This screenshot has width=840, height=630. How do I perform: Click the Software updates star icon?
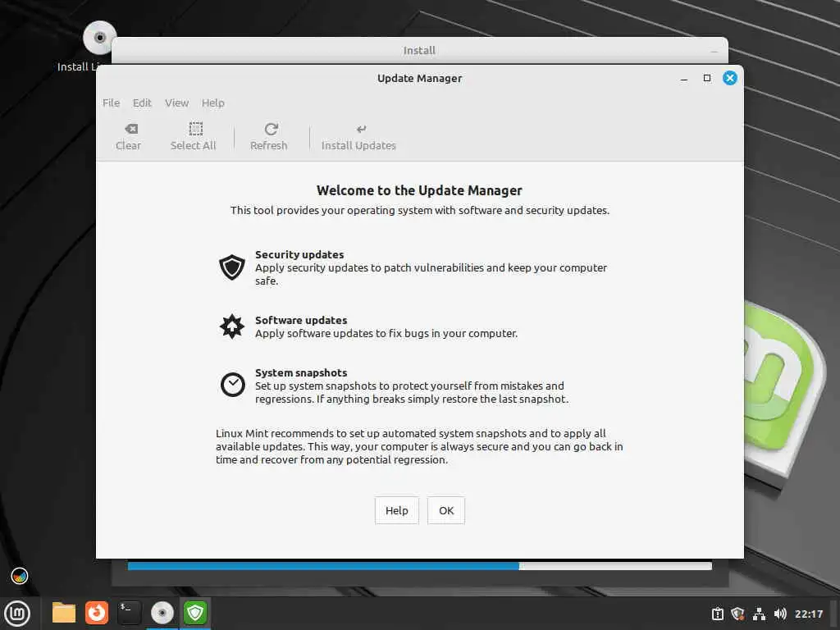(232, 326)
